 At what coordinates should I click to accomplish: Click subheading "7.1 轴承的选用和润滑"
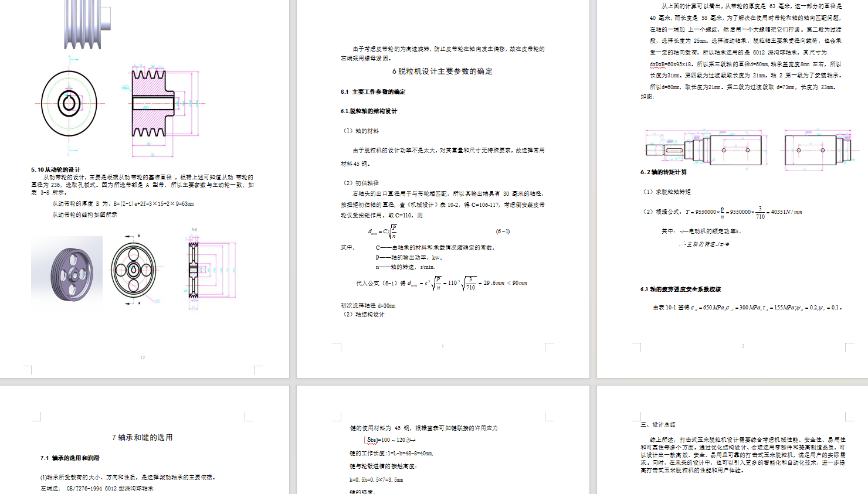click(70, 458)
